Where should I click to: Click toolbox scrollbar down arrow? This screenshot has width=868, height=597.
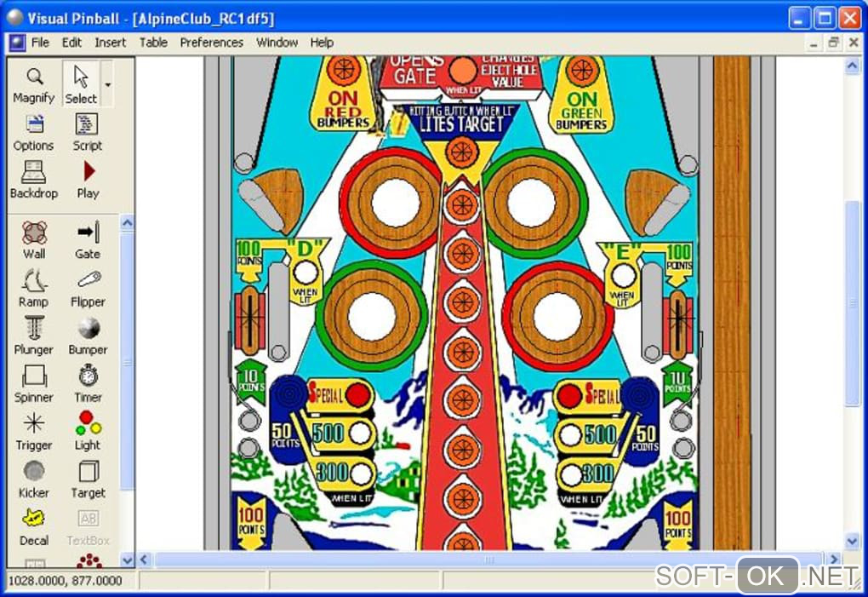click(127, 560)
